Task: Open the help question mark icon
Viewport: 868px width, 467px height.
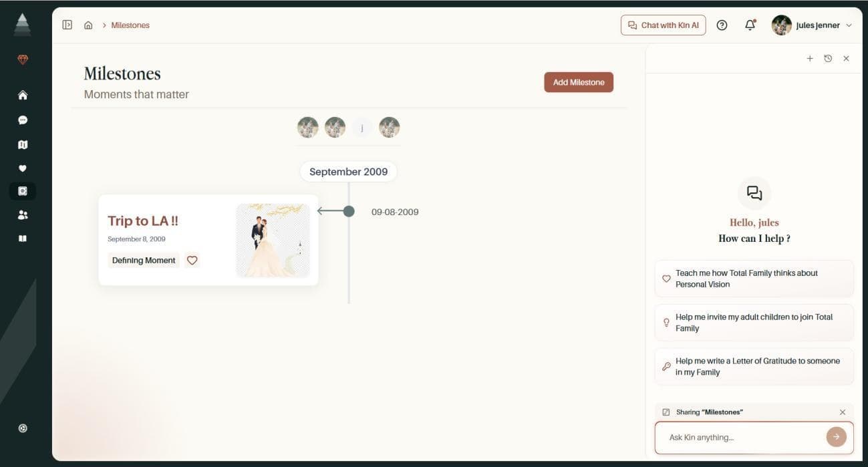Action: click(722, 25)
